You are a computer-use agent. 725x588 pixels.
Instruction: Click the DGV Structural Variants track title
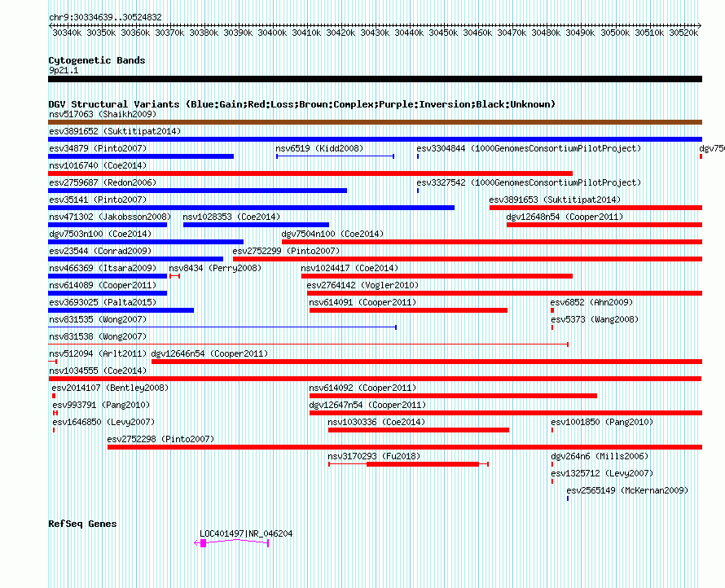pyautogui.click(x=302, y=104)
